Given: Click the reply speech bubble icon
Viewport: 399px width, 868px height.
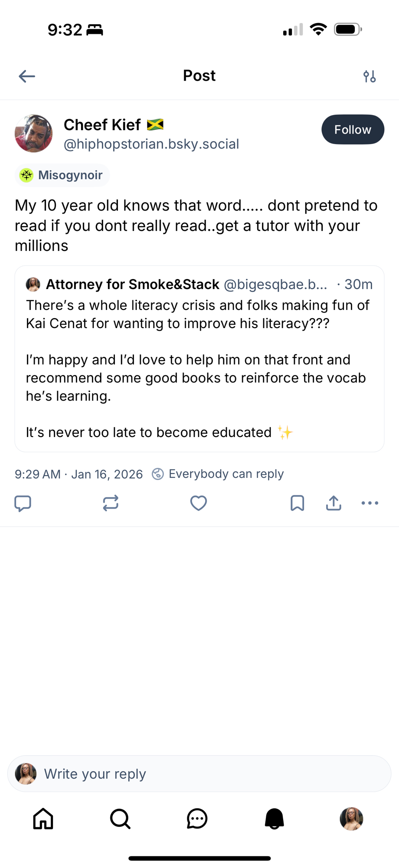Looking at the screenshot, I should [23, 503].
